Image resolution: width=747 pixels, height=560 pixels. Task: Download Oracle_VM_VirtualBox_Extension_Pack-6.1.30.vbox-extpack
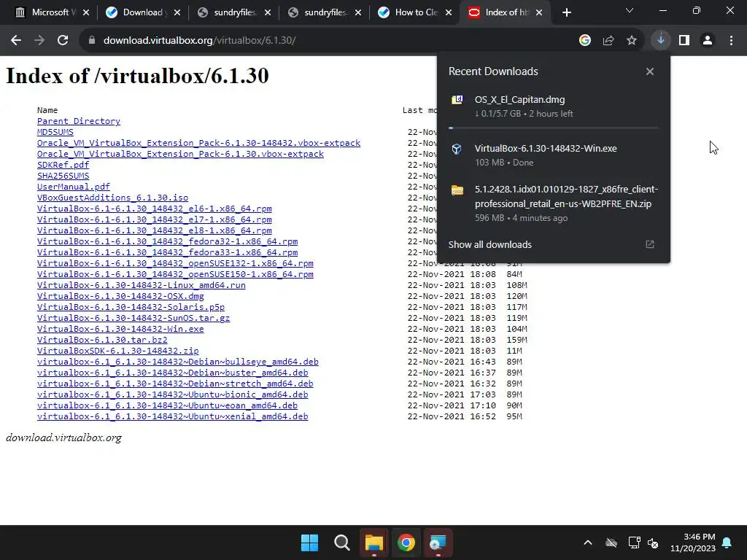pos(181,154)
